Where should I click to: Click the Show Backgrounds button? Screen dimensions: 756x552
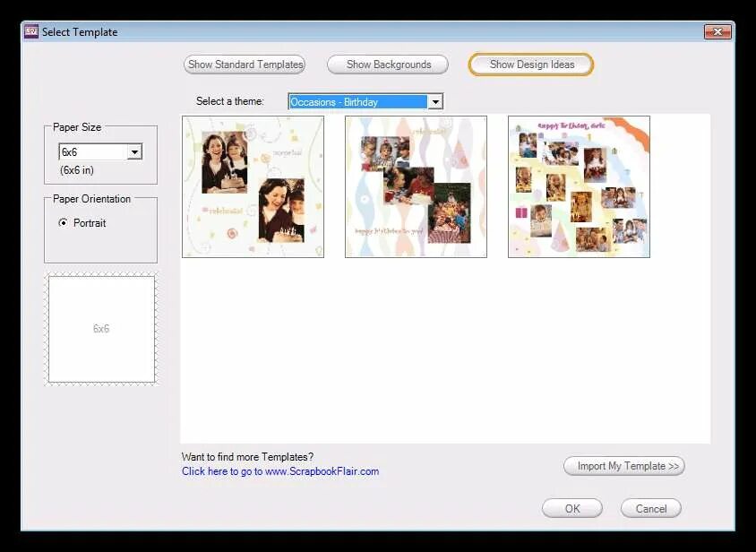coord(388,65)
